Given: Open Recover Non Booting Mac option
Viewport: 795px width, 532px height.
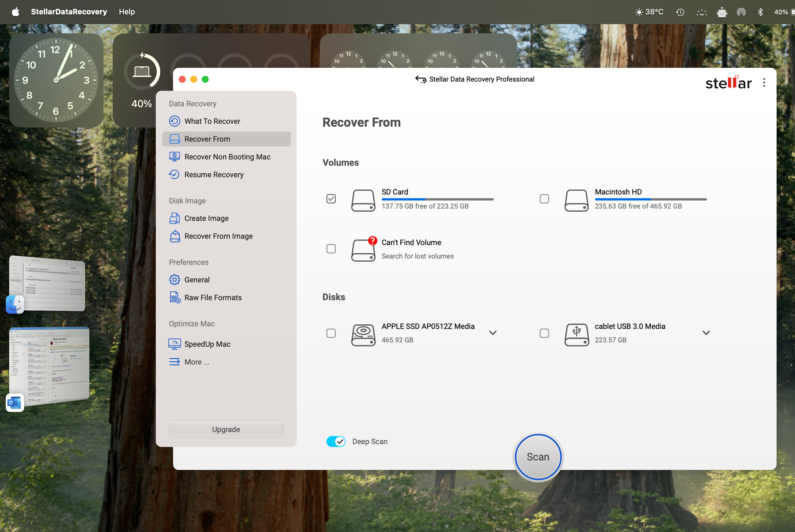Looking at the screenshot, I should click(x=227, y=157).
